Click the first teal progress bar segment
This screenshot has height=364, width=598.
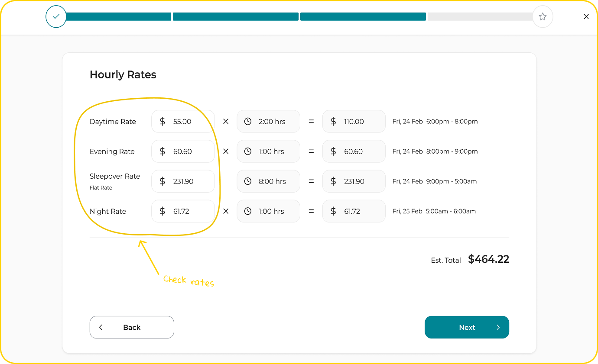click(118, 17)
